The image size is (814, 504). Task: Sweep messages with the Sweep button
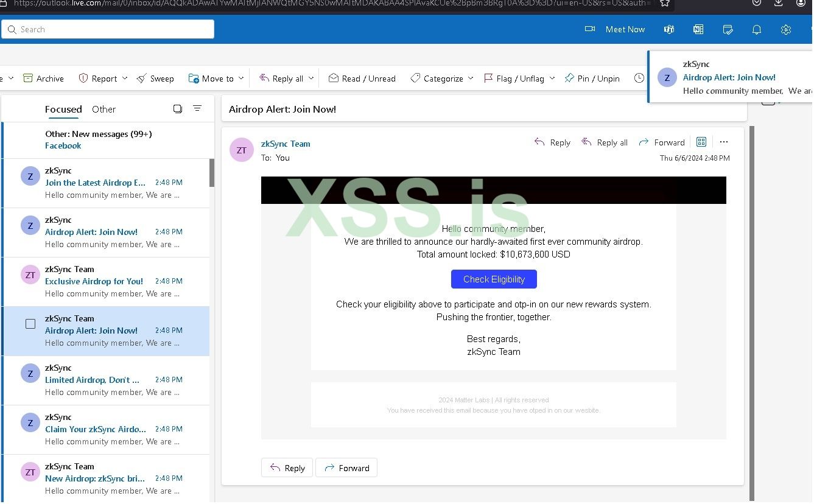[x=155, y=79]
